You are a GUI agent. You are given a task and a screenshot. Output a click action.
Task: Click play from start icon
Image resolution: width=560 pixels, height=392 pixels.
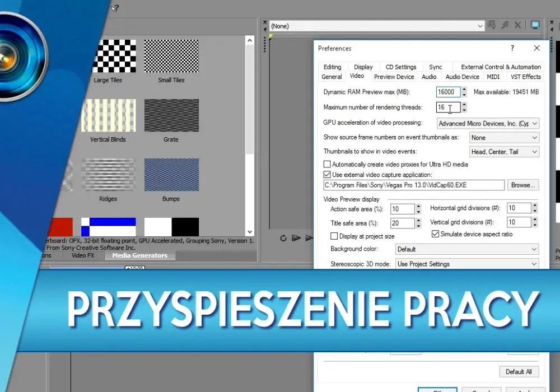coord(296,238)
